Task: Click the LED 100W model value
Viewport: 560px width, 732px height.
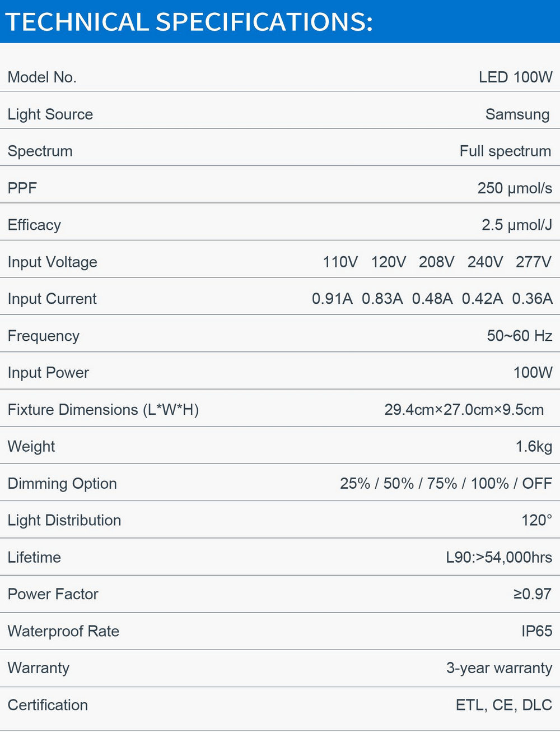Action: coord(515,77)
